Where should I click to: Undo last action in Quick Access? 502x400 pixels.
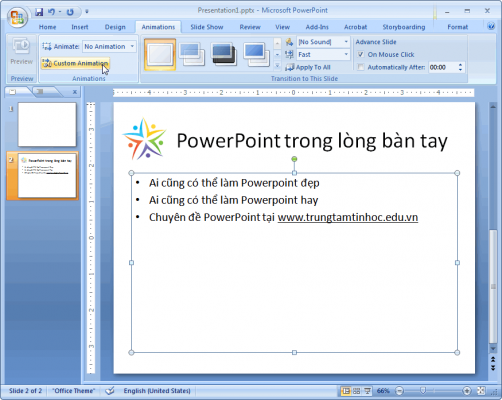tap(51, 12)
